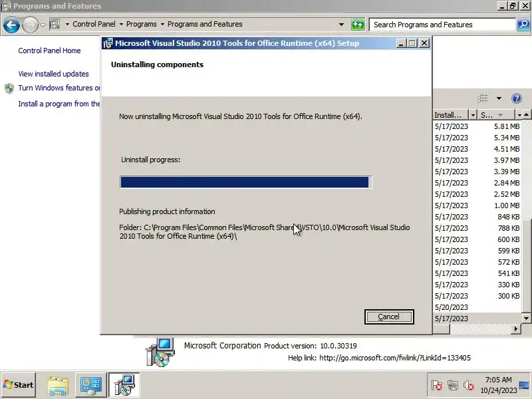The height and width of the screenshot is (399, 532).
Task: Select the row with size 1.00 MB
Action: tap(477, 205)
